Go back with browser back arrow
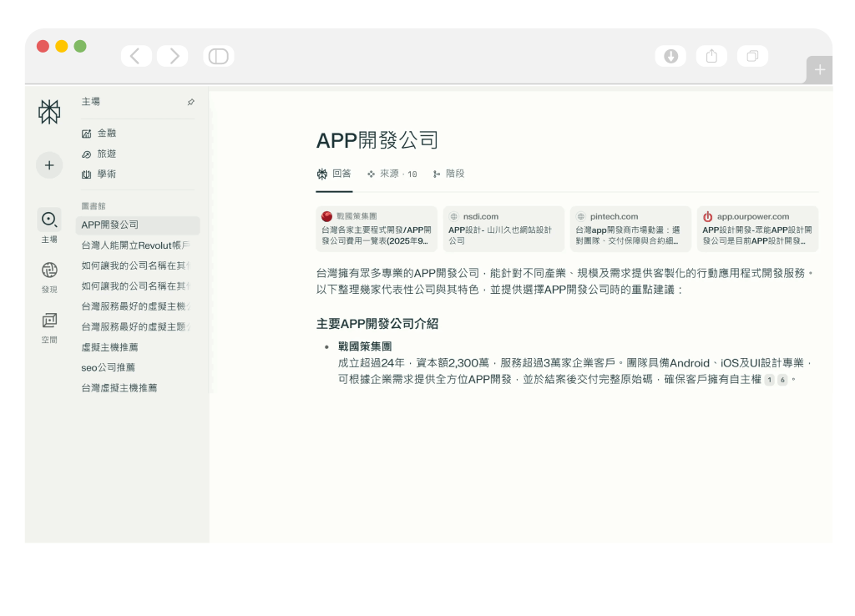 pos(136,56)
